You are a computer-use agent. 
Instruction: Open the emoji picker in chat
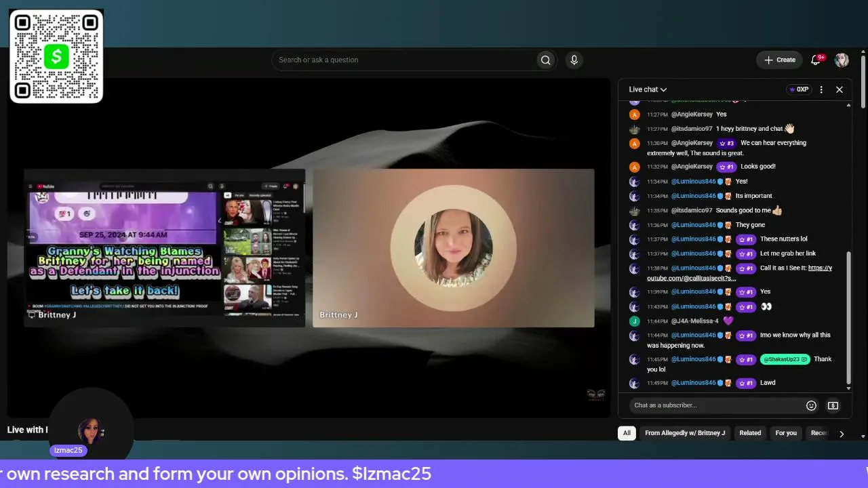811,405
